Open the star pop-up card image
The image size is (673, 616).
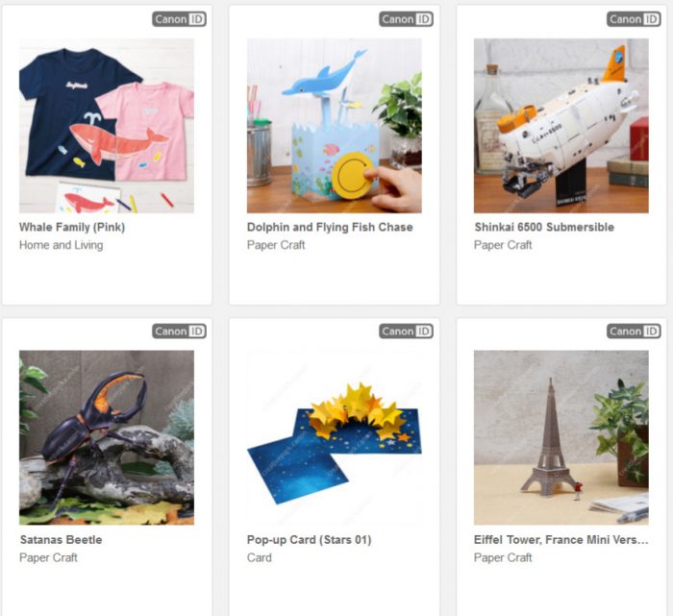[334, 437]
